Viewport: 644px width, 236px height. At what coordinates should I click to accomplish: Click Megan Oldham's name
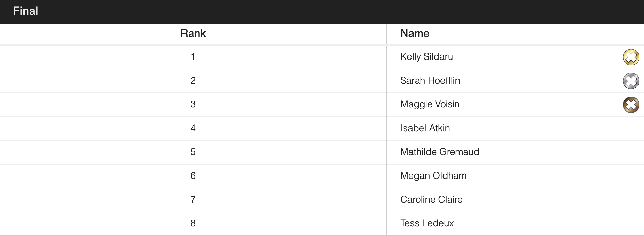pyautogui.click(x=433, y=176)
